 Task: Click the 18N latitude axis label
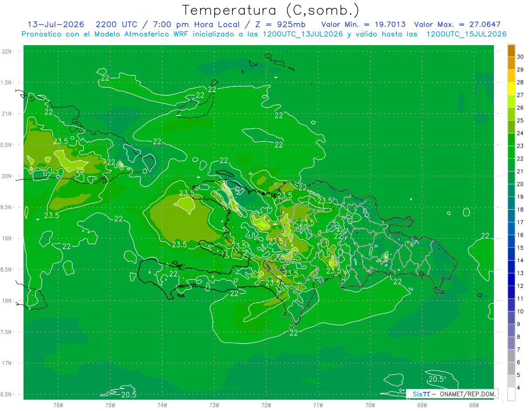pos(7,301)
